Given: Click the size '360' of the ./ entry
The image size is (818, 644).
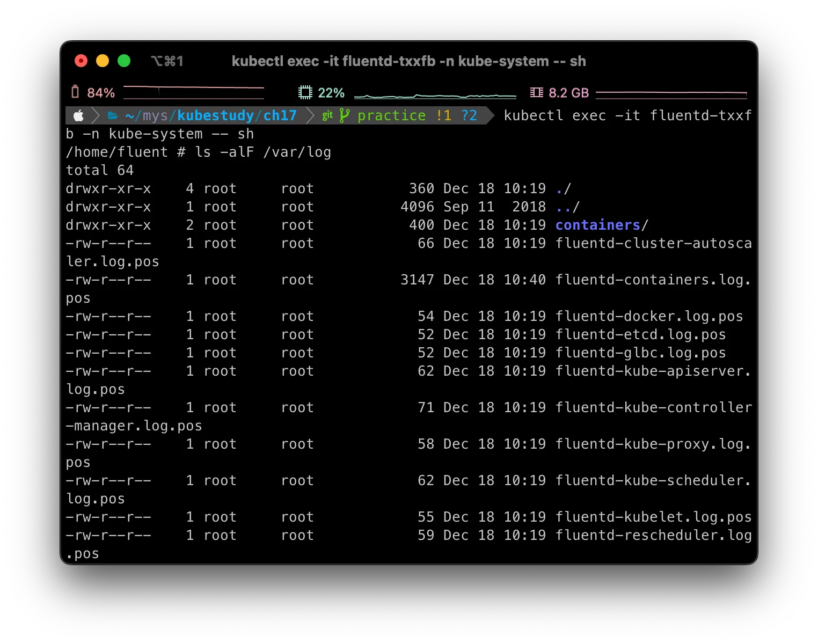Looking at the screenshot, I should (422, 188).
